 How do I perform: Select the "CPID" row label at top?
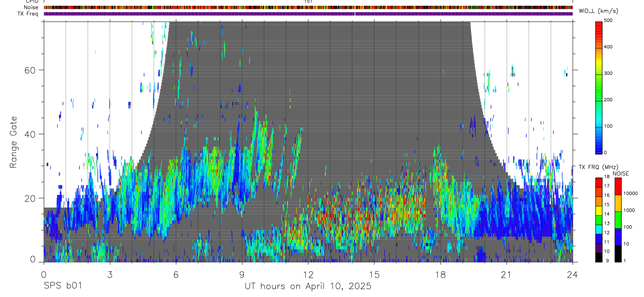[x=31, y=2]
